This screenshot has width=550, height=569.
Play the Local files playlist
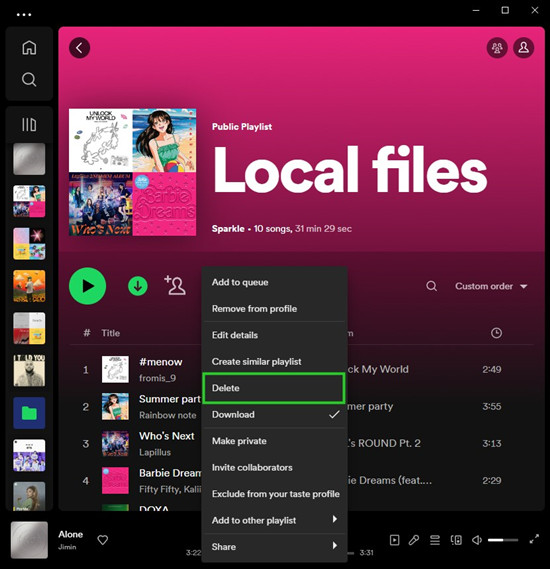pyautogui.click(x=87, y=286)
